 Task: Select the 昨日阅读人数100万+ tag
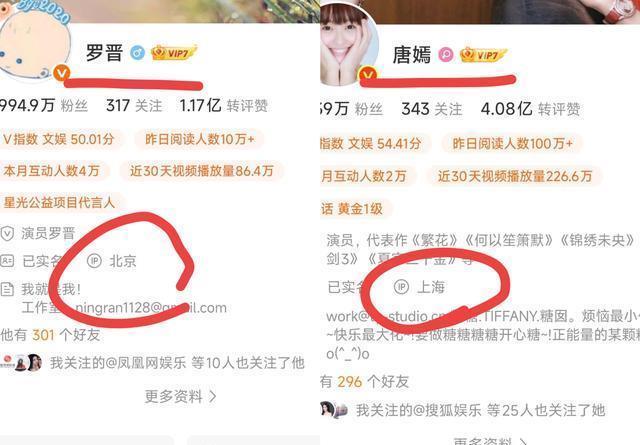click(x=512, y=143)
